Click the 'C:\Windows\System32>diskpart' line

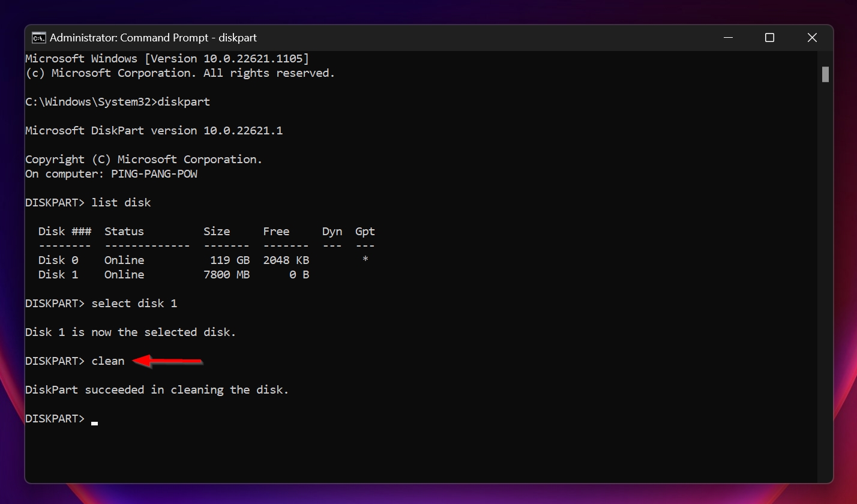click(x=118, y=102)
